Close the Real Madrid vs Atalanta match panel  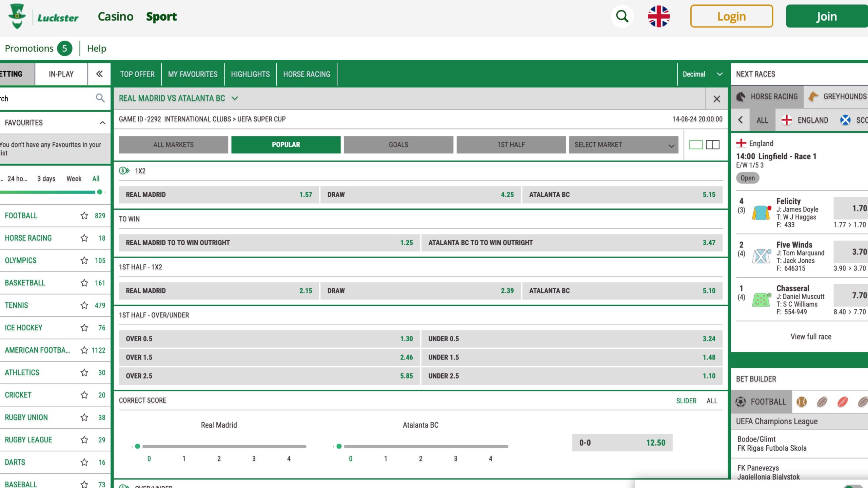tap(717, 99)
